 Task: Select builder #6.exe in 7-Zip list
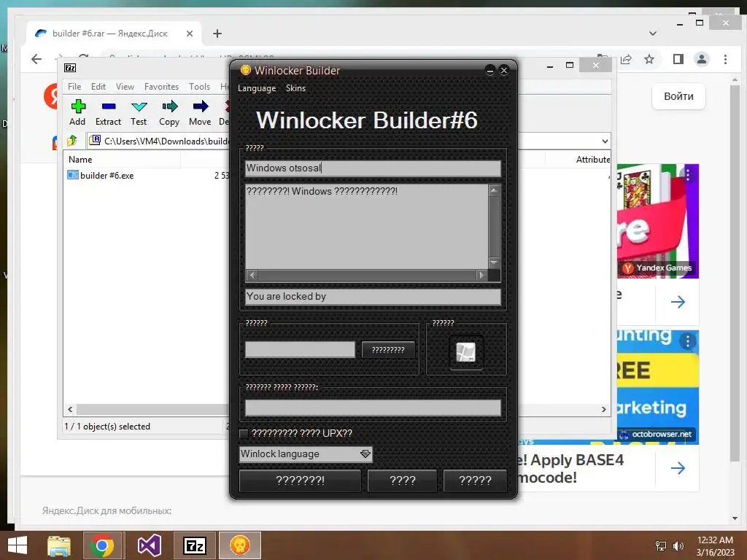pyautogui.click(x=107, y=175)
